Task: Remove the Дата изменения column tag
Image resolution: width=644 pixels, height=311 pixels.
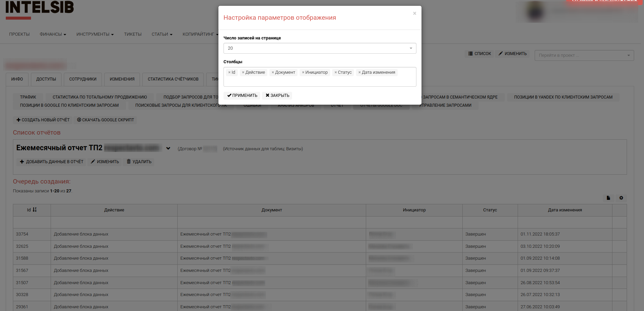Action: pyautogui.click(x=359, y=72)
